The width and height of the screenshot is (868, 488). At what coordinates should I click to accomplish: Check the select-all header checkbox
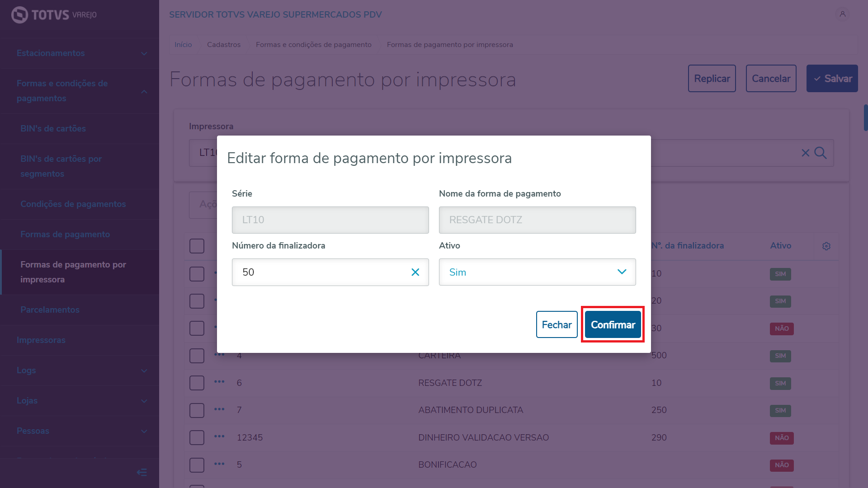[197, 246]
